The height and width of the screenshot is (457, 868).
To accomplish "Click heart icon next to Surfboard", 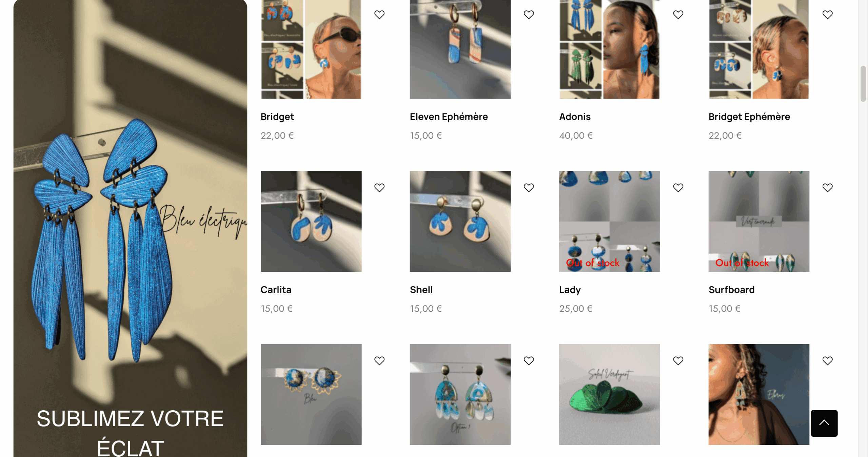I will point(827,188).
